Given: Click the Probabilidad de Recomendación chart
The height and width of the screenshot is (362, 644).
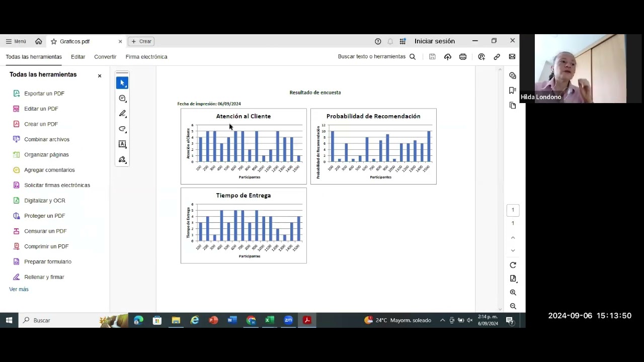Looking at the screenshot, I should [373, 146].
